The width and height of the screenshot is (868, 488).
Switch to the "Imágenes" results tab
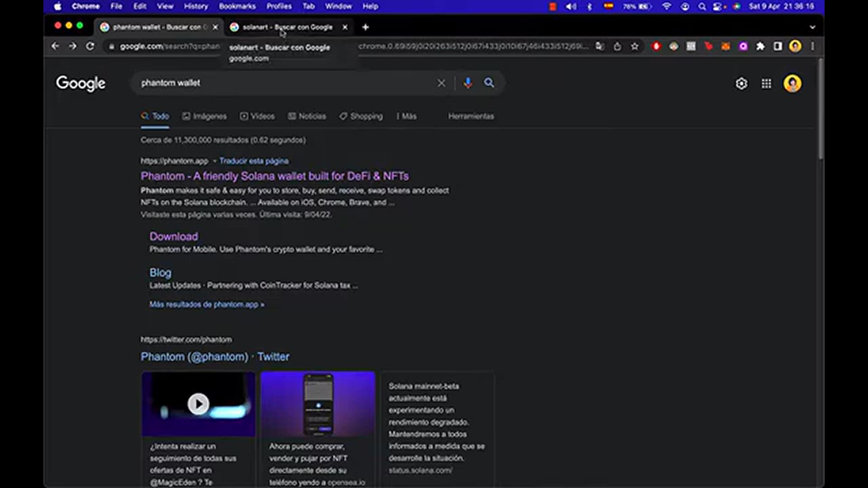[x=204, y=116]
